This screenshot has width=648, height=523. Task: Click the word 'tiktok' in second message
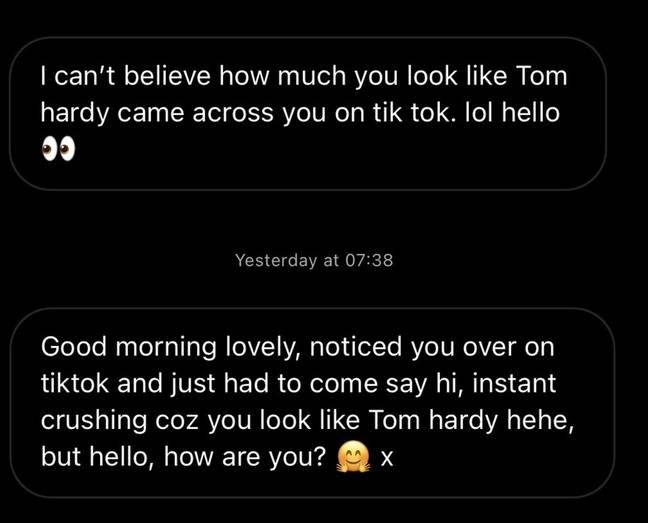[x=75, y=383]
